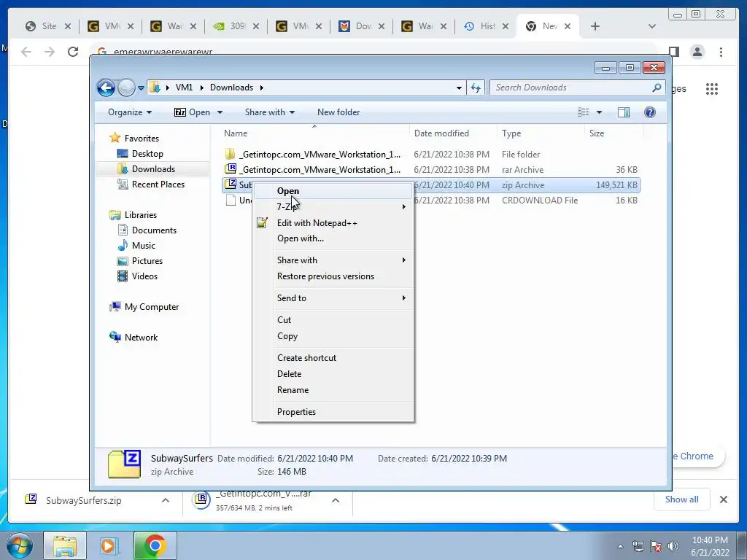Open the media player taskbar icon
This screenshot has width=747, height=560.
[x=109, y=545]
